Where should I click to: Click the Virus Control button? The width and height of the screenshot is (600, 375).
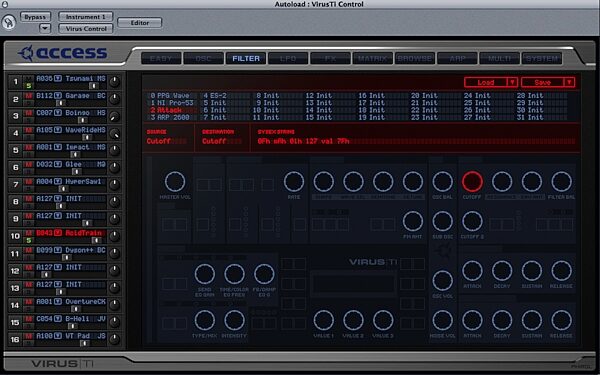[x=86, y=29]
